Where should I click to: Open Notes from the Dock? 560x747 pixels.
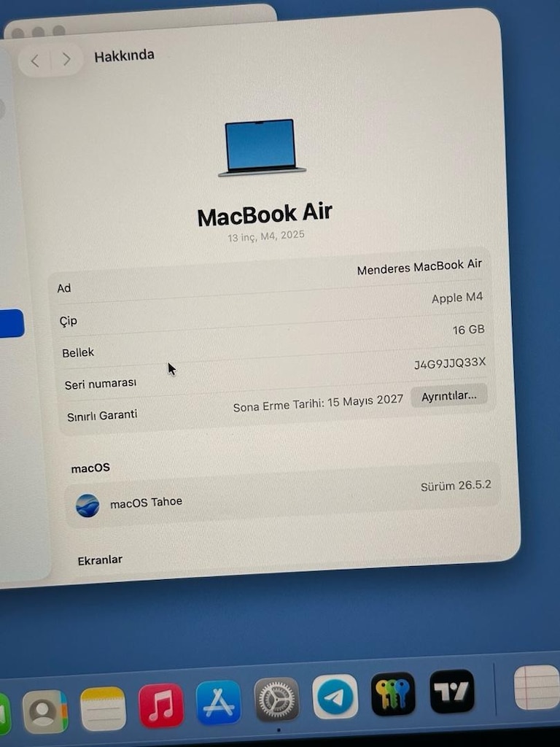103,708
